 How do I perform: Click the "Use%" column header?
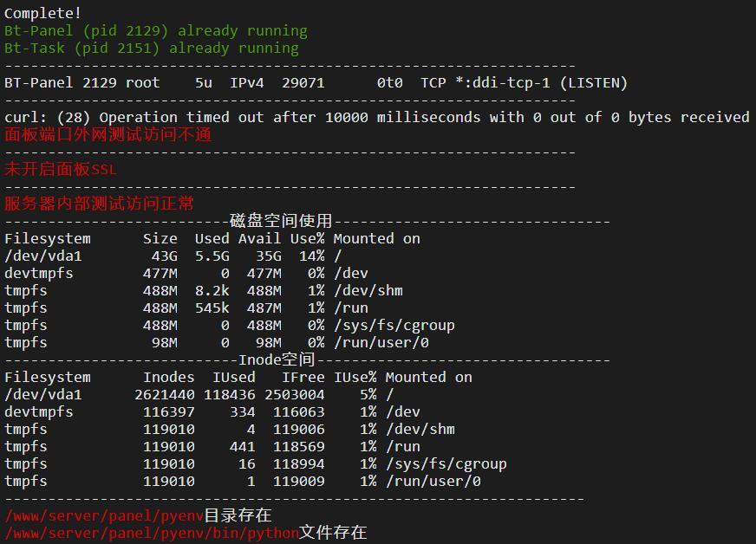[308, 238]
